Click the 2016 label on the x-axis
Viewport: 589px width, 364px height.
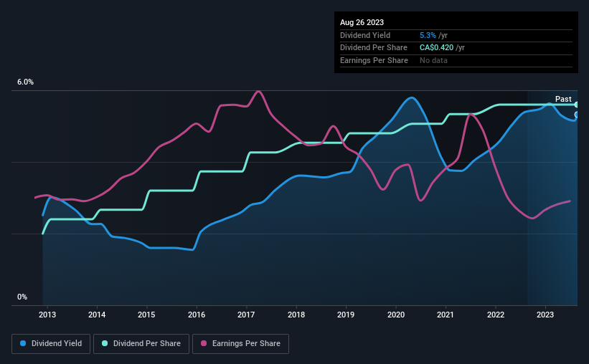[197, 315]
